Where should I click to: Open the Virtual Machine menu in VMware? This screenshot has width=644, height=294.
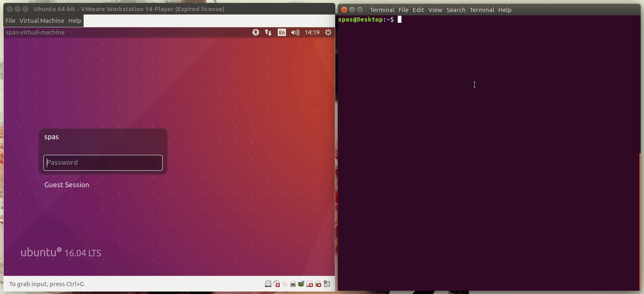click(x=42, y=20)
